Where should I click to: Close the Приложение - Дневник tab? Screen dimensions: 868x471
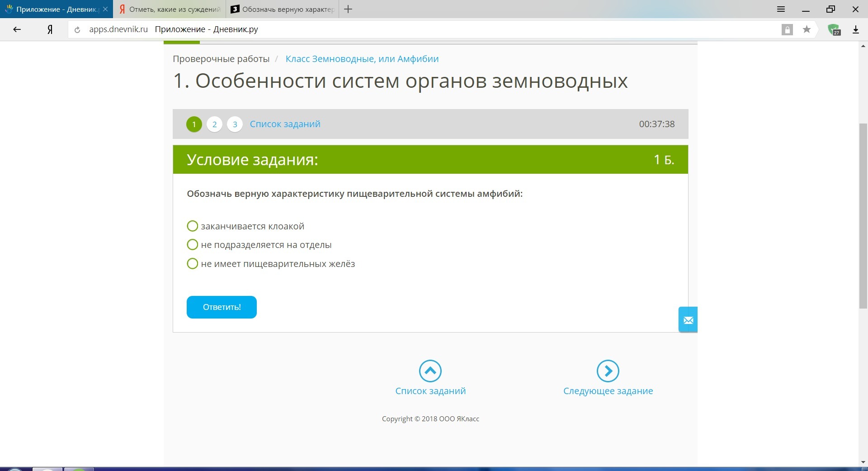coord(105,9)
